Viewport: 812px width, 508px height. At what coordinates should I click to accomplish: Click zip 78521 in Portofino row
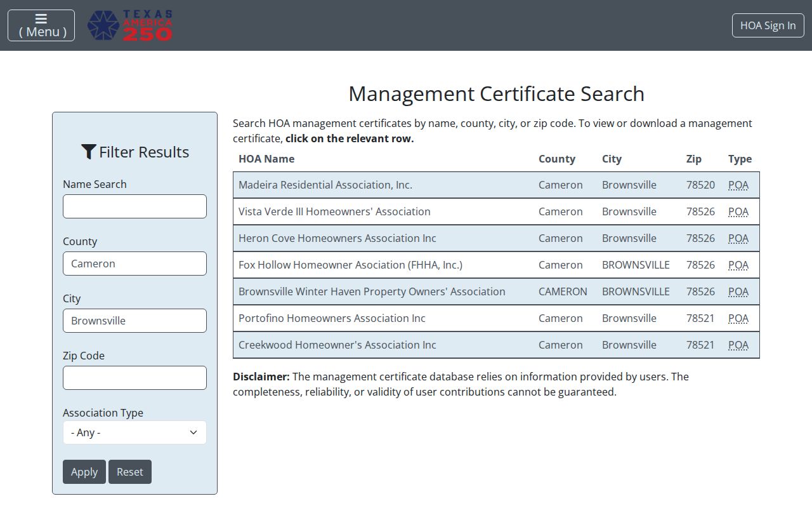tap(700, 318)
